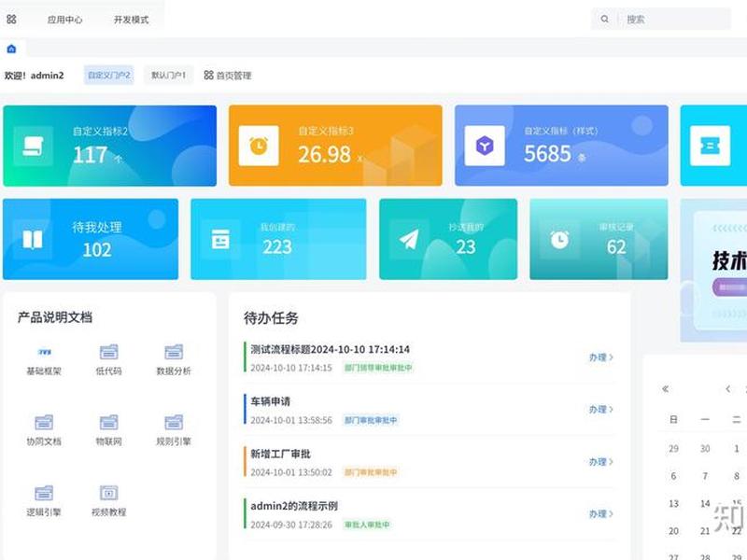Image resolution: width=747 pixels, height=560 pixels.
Task: Click the search magnifier icon
Action: pyautogui.click(x=604, y=19)
